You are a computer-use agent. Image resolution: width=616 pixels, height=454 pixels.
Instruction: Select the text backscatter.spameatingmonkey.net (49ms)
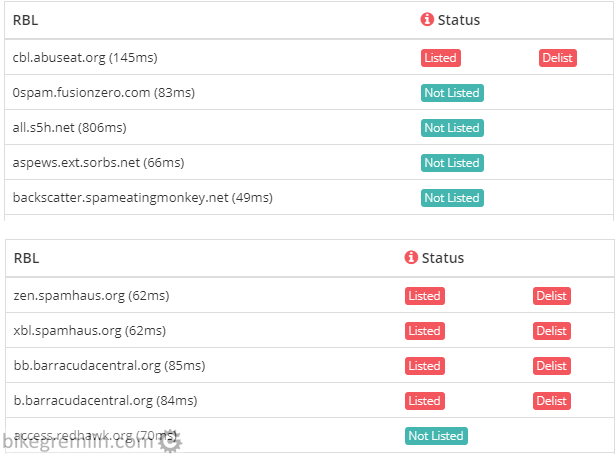coord(143,198)
